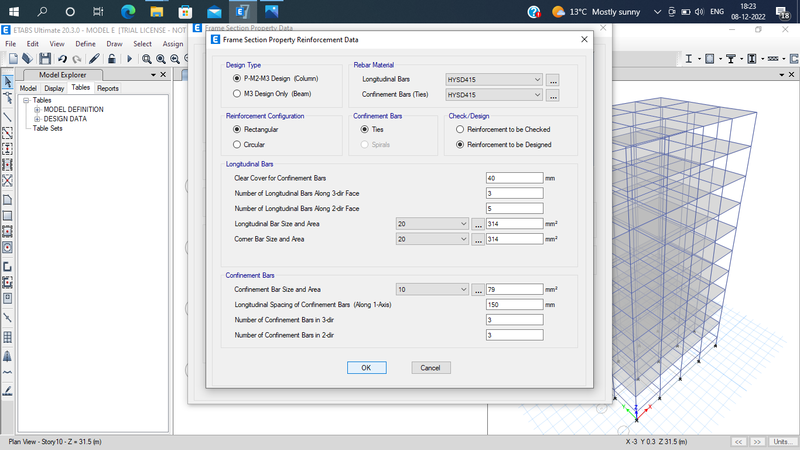Open the Draw menu
800x450 pixels.
point(114,44)
